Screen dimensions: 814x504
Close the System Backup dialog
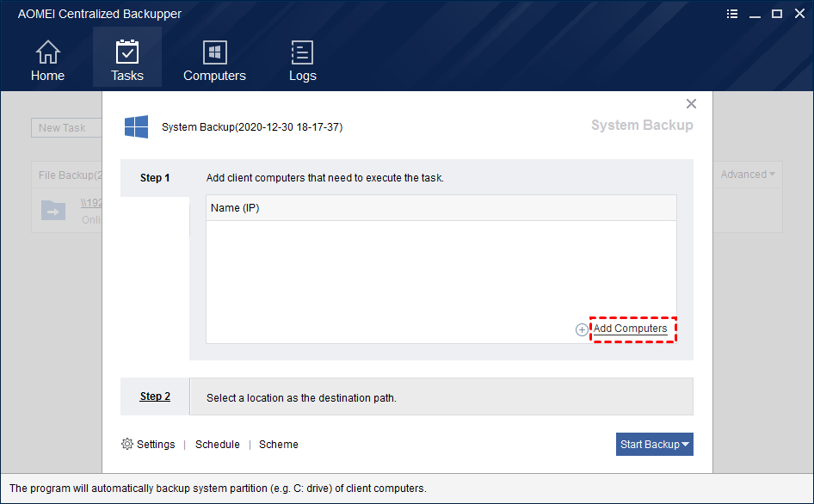[691, 104]
